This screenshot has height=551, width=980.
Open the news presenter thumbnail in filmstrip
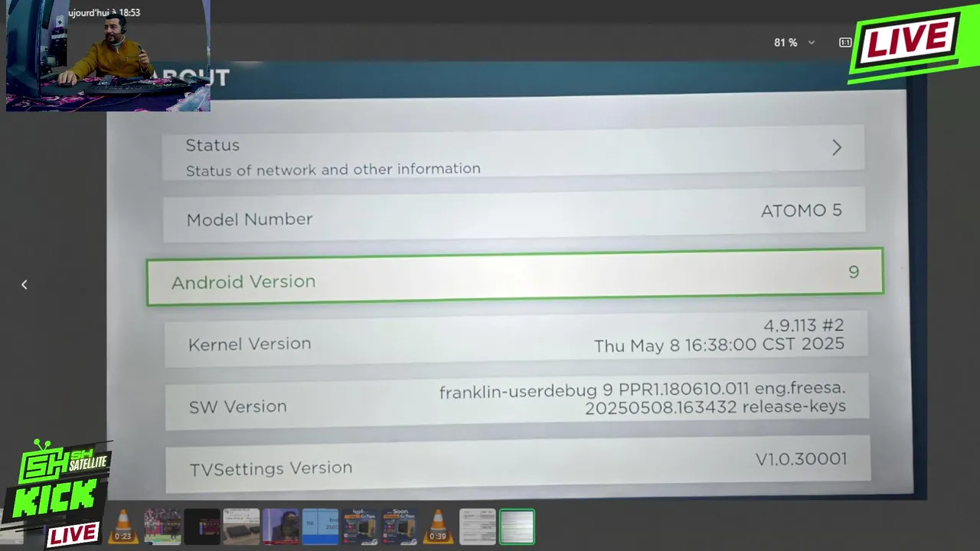click(281, 527)
